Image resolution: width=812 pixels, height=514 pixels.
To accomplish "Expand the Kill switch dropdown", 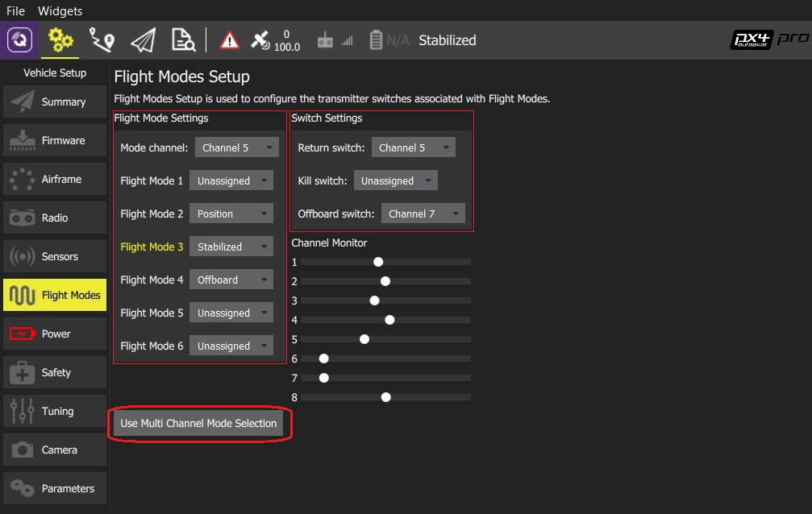I will tap(396, 180).
